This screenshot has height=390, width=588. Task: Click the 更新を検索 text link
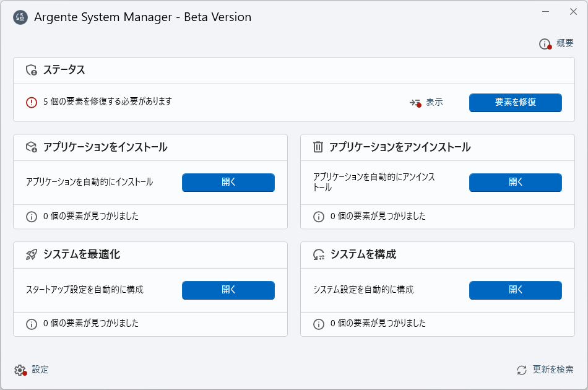coord(553,370)
